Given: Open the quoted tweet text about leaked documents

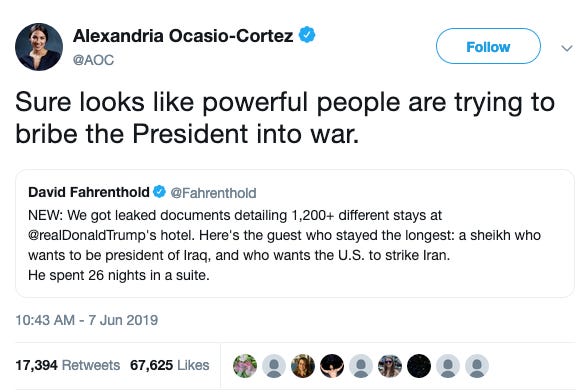Looking at the screenshot, I should (284, 245).
